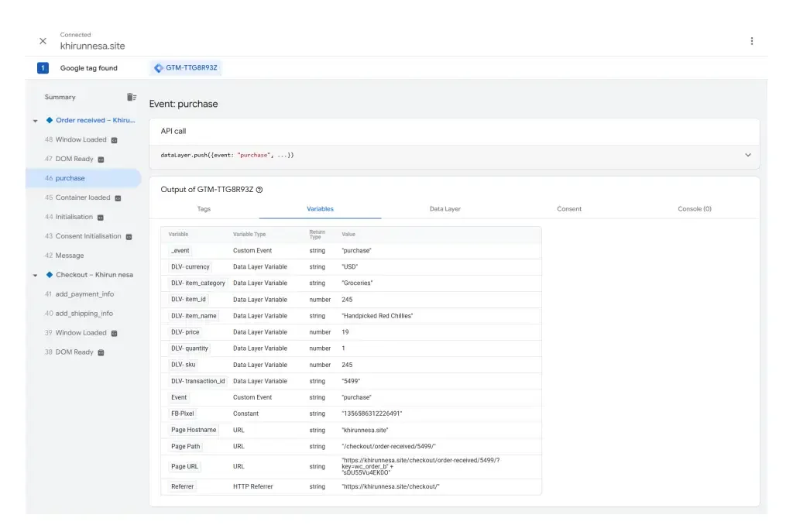This screenshot has width=793, height=532.
Task: Click the "Handpicked Red Chillies" value
Action: (x=377, y=316)
